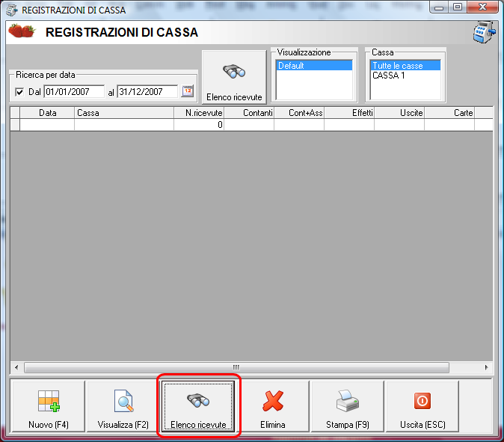Viewport: 504px width, 442px height.
Task: Select Tutte le casse in Cassa list
Action: tap(405, 66)
